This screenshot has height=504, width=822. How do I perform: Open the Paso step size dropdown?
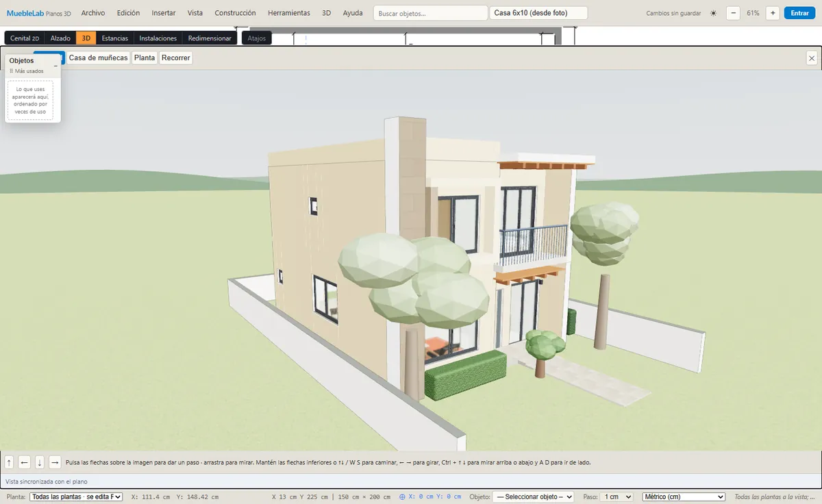pyautogui.click(x=616, y=497)
